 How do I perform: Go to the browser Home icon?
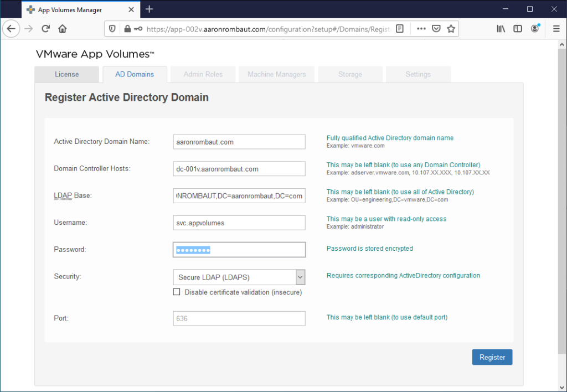click(x=63, y=29)
